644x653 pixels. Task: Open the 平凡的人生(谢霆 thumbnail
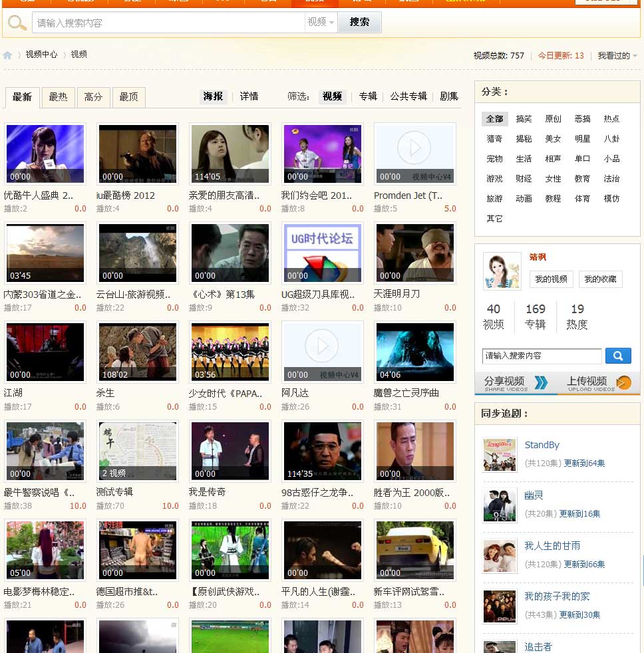(x=323, y=550)
